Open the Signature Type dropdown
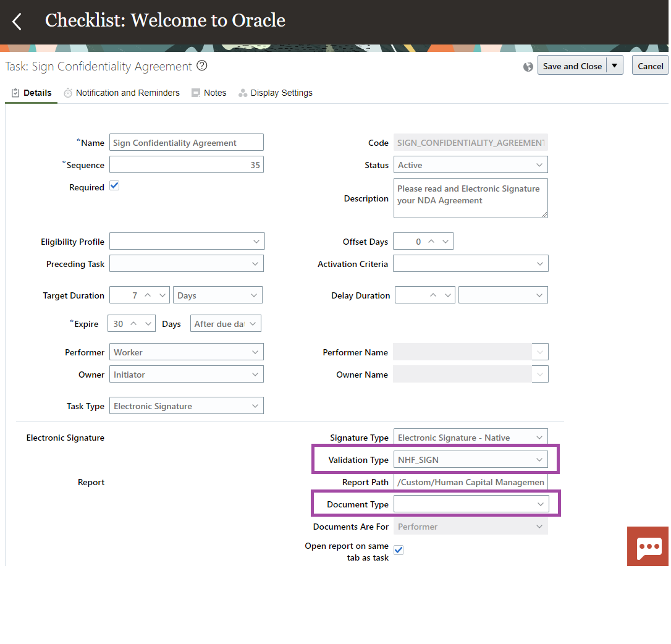The width and height of the screenshot is (671, 644). (471, 438)
